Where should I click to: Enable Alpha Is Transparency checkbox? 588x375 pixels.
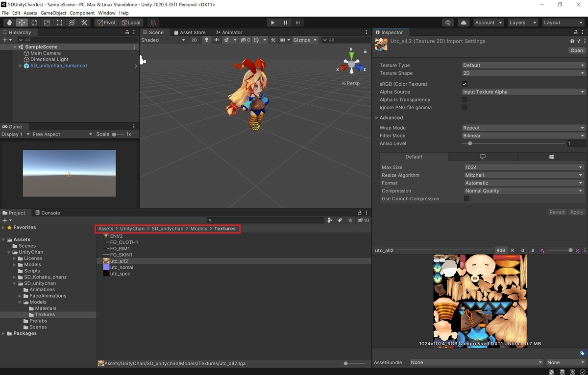(465, 100)
